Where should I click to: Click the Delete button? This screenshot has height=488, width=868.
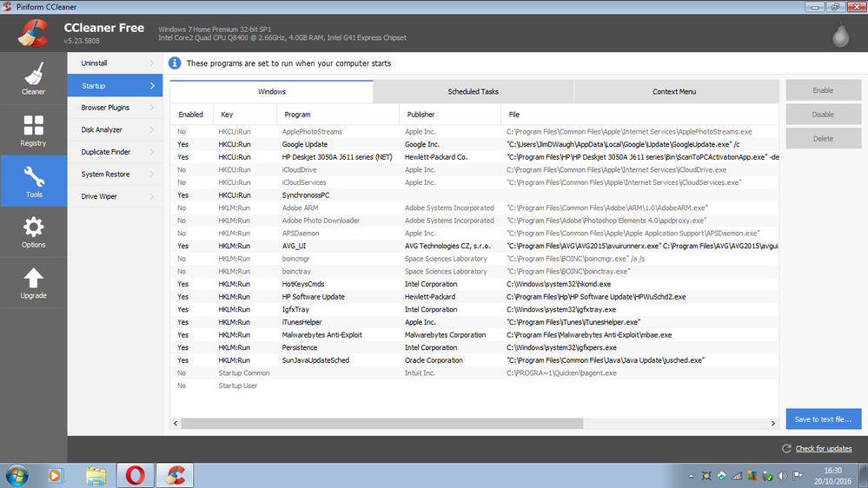coord(823,139)
